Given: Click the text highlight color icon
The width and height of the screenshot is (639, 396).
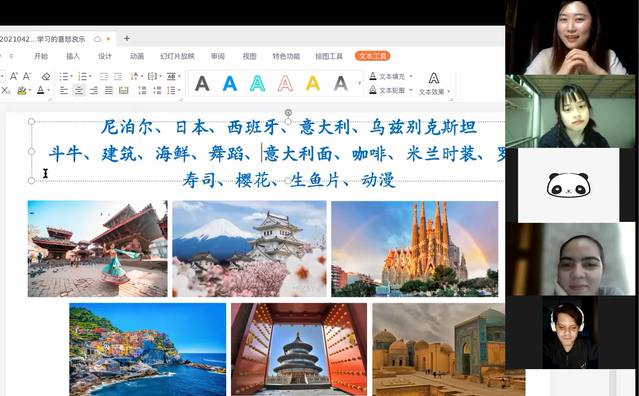Looking at the screenshot, I should tap(22, 90).
